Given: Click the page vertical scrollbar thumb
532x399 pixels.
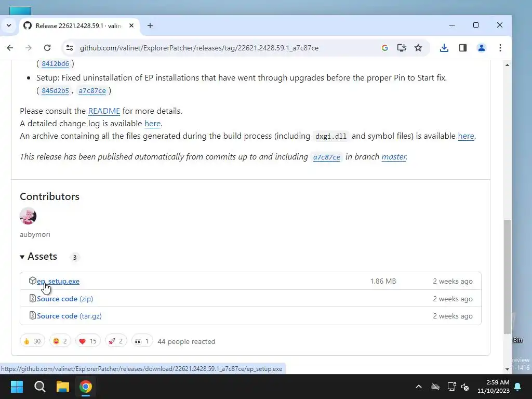Looking at the screenshot, I should point(507,276).
